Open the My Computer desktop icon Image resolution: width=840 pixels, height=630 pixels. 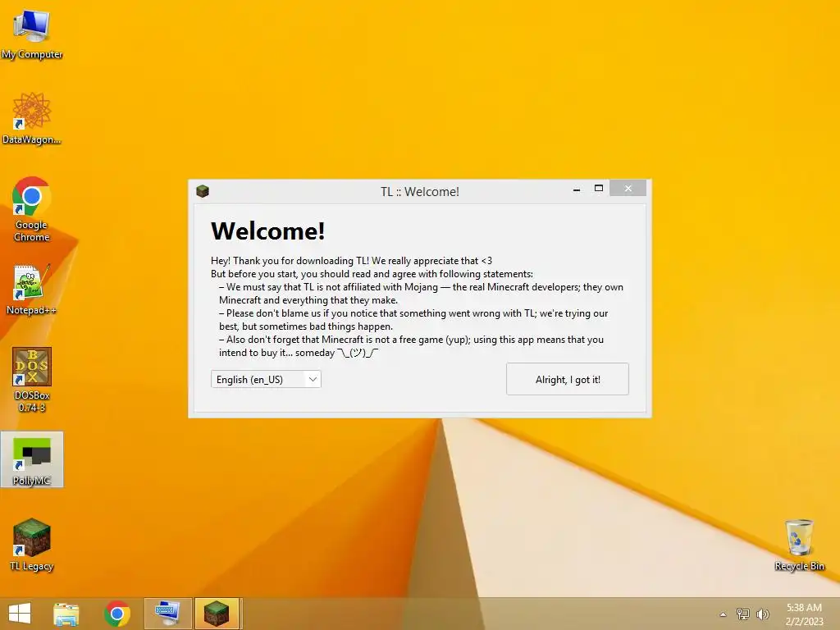tap(32, 34)
